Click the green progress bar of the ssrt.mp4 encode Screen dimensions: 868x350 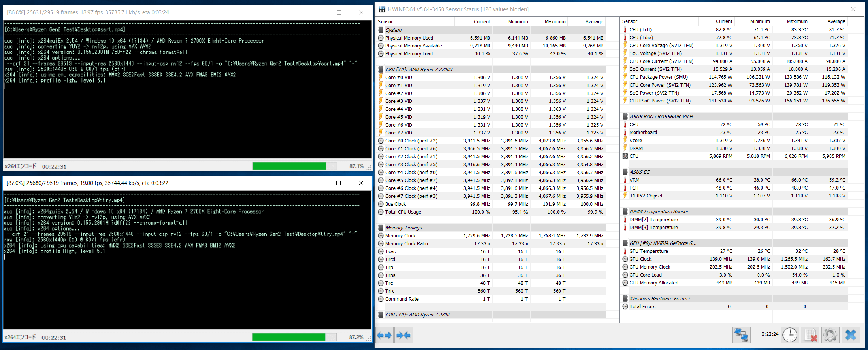295,166
